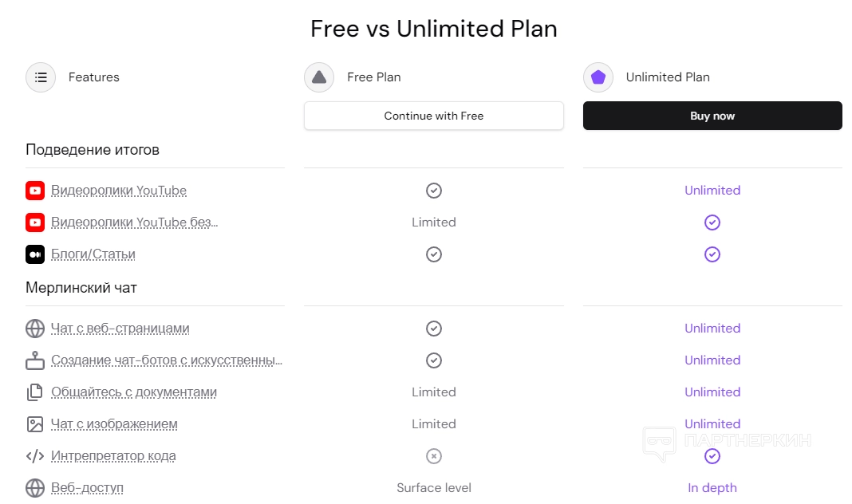The width and height of the screenshot is (852, 504).
Task: Click the Unlimited Plan pentagon icon
Action: click(x=598, y=77)
